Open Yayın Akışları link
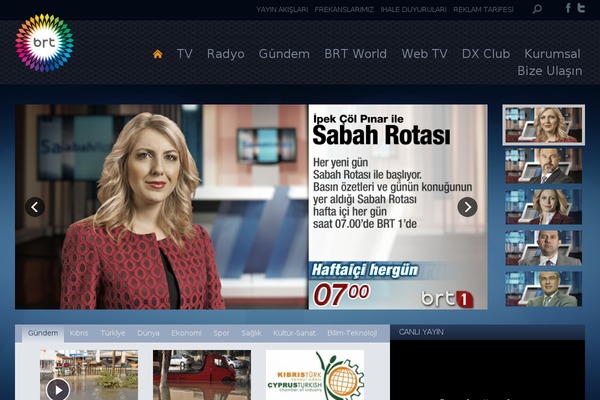 (282, 10)
